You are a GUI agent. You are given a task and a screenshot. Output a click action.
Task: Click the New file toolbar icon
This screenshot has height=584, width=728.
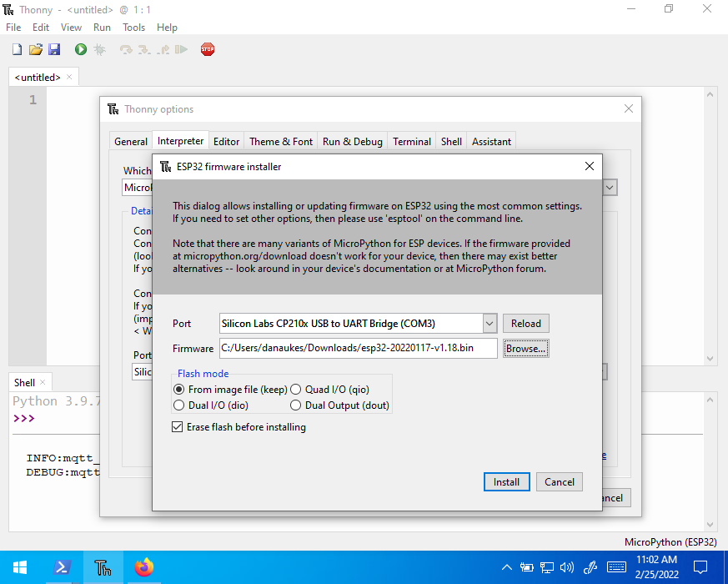click(x=18, y=49)
